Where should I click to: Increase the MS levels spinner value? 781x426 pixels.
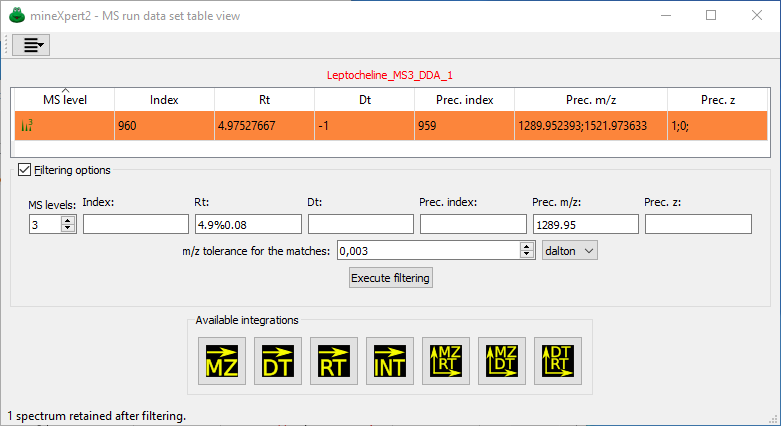(68, 220)
